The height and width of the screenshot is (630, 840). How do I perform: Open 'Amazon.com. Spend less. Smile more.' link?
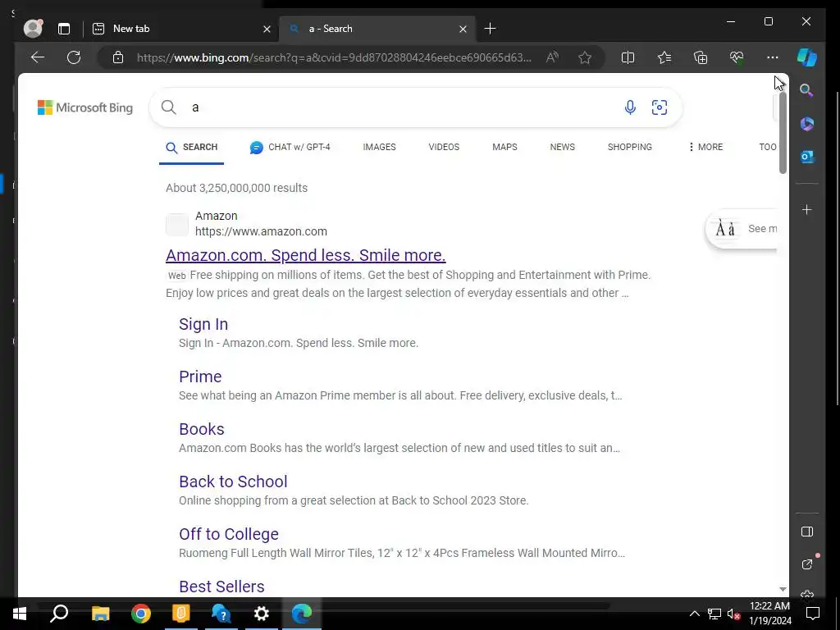(306, 255)
